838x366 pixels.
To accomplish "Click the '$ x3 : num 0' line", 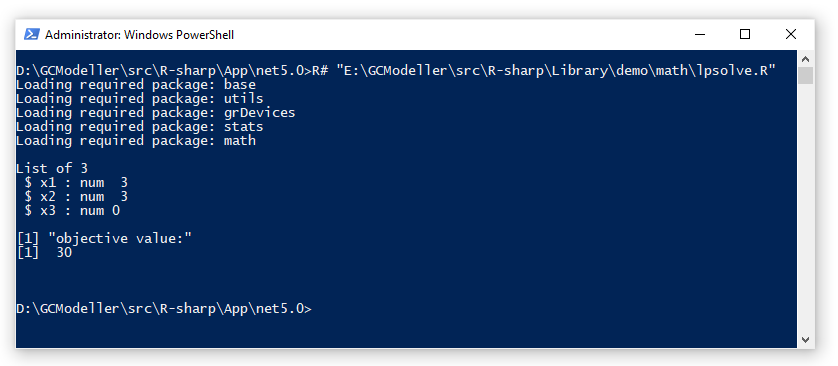I will (72, 211).
